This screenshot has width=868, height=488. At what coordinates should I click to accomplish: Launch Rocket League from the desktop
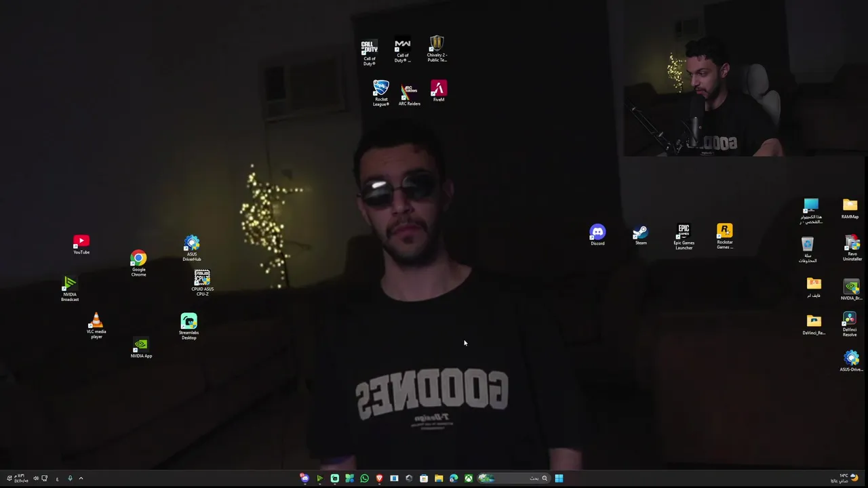coord(381,94)
